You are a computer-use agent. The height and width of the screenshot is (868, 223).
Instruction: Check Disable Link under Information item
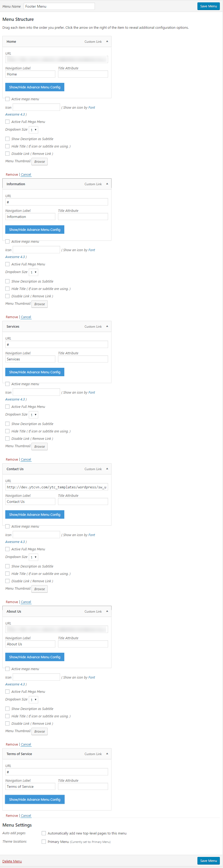coord(7,296)
